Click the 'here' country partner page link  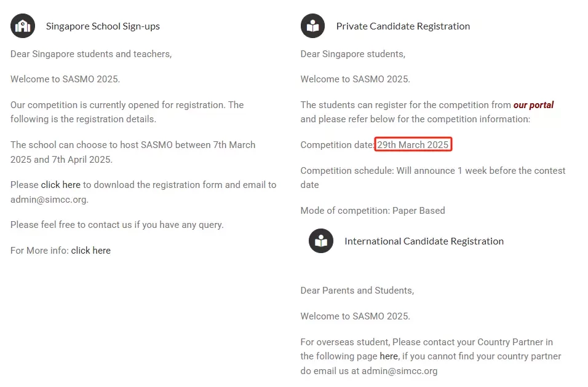[x=389, y=356]
